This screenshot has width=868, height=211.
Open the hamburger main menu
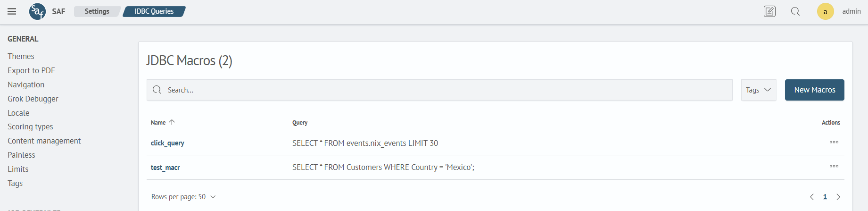pos(12,11)
